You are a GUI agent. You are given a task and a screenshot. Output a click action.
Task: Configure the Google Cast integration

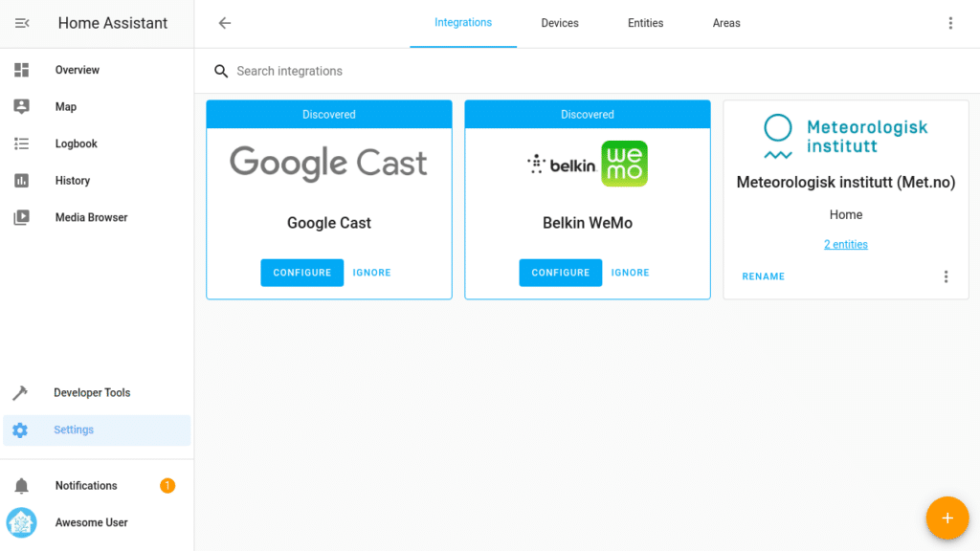[301, 272]
